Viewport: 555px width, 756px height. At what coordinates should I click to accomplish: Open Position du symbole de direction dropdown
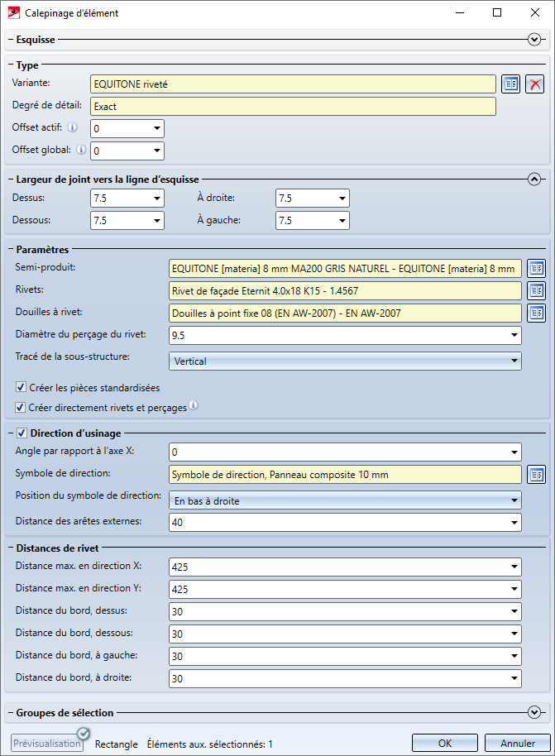[345, 500]
